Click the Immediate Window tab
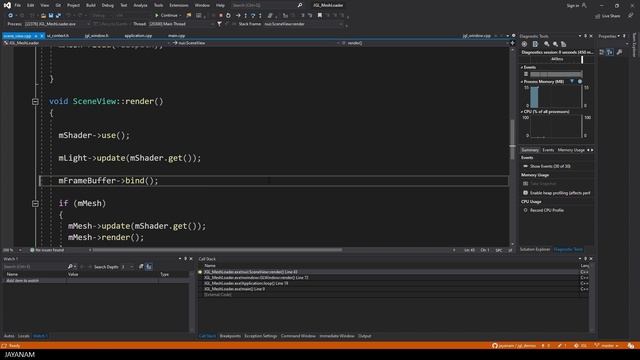 (337, 336)
